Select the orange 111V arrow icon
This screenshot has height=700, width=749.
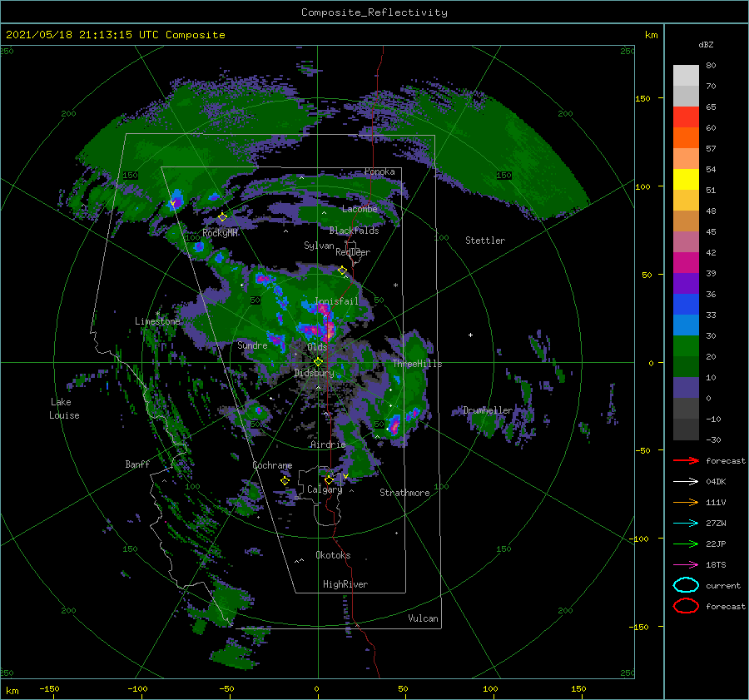click(686, 502)
